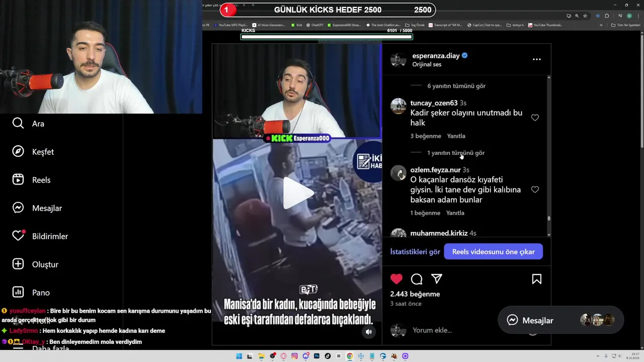Click 'Reels videosunu öne çıkar' button

494,252
